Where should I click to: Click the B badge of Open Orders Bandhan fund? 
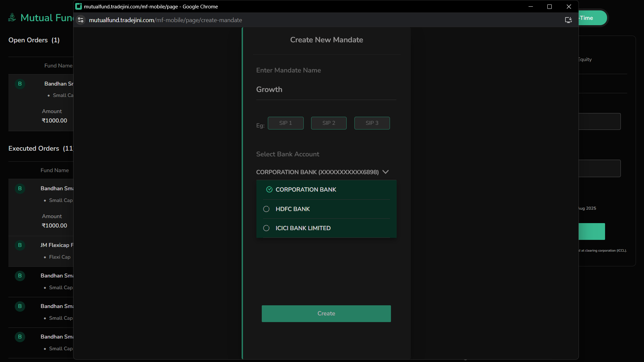(20, 84)
